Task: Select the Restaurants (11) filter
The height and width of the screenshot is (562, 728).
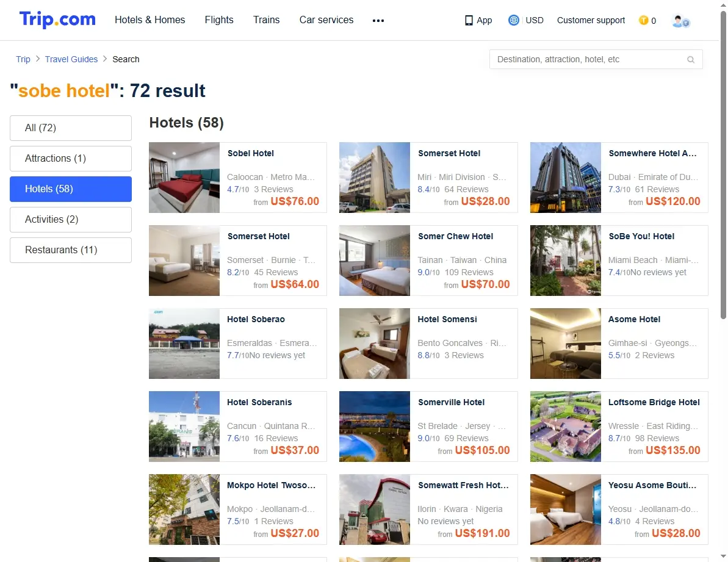Action: pyautogui.click(x=71, y=250)
